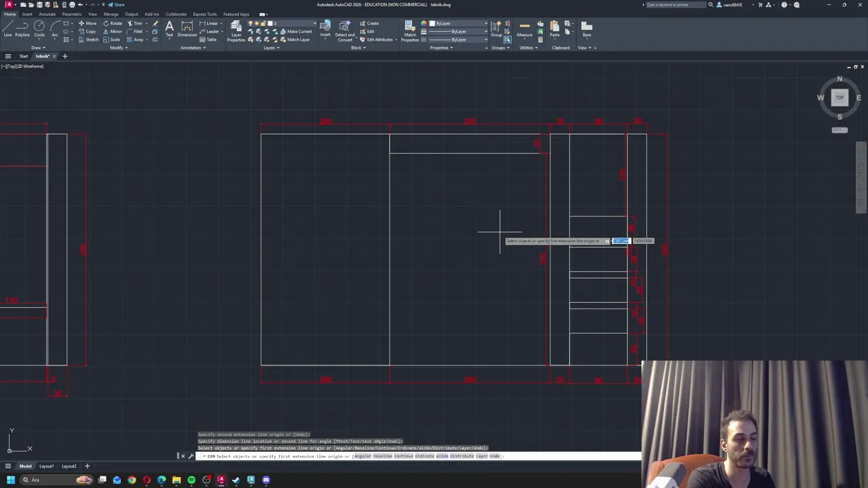Click the Copy tool
This screenshot has width=868, height=488.
point(87,31)
